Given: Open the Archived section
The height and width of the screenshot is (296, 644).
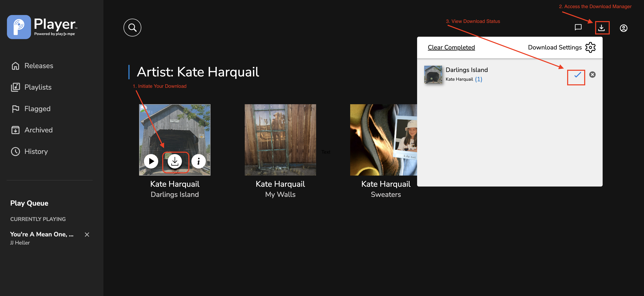Looking at the screenshot, I should [38, 130].
